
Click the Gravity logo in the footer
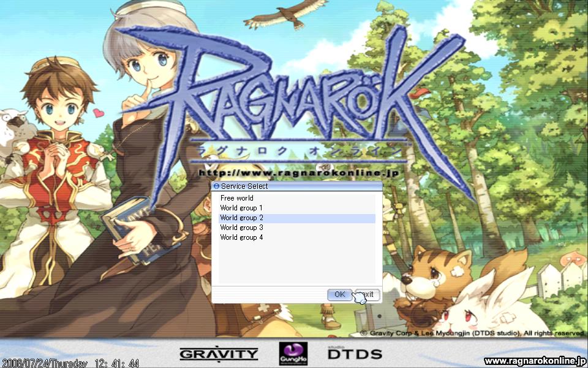[219, 354]
